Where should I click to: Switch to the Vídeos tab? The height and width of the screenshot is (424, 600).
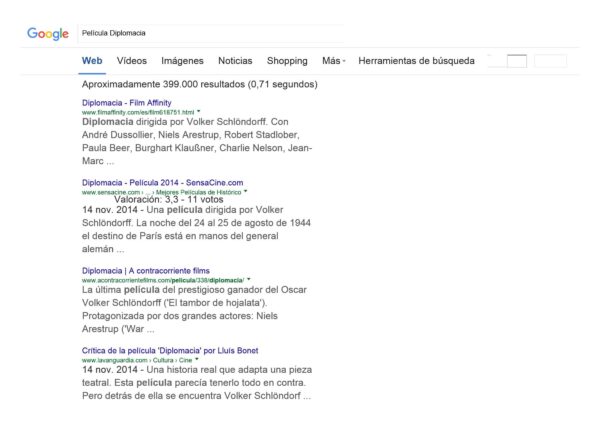[x=131, y=61]
